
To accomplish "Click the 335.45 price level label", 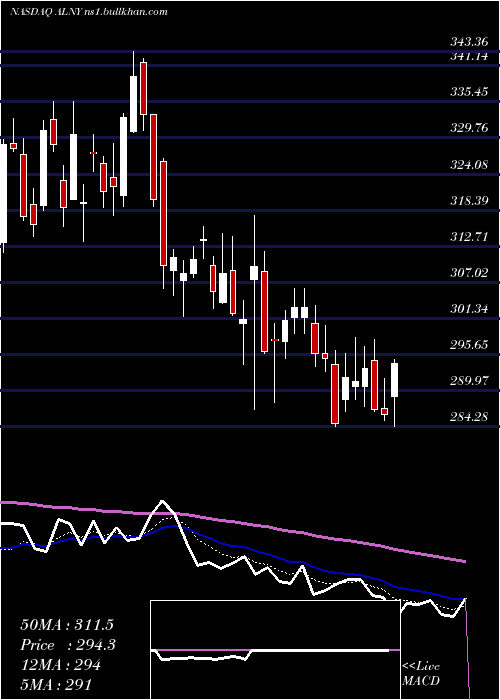I will point(469,92).
